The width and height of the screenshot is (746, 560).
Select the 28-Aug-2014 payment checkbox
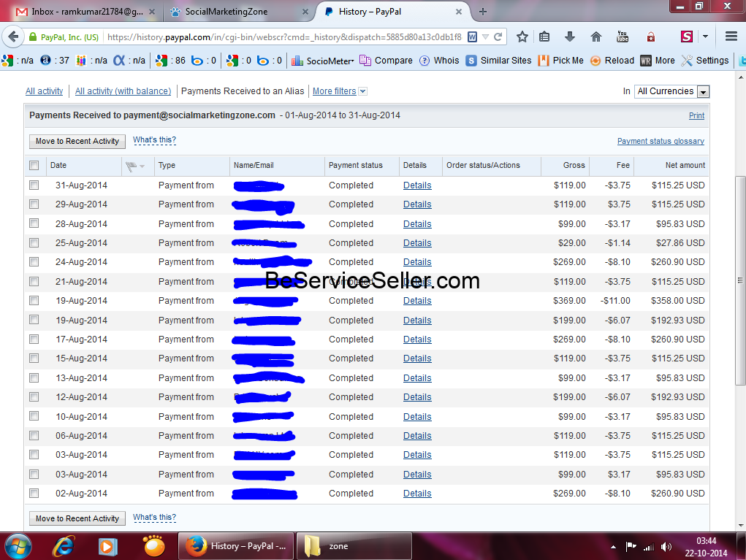coord(34,223)
